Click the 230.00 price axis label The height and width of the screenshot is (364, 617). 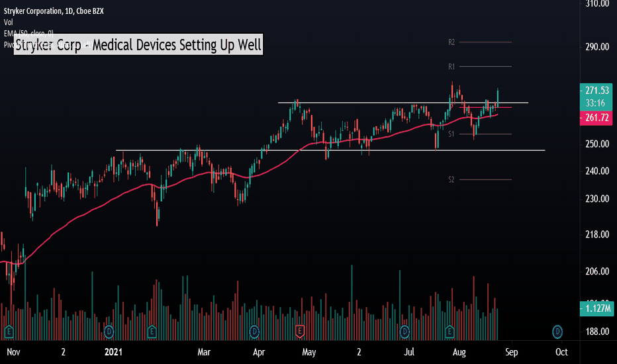click(597, 199)
